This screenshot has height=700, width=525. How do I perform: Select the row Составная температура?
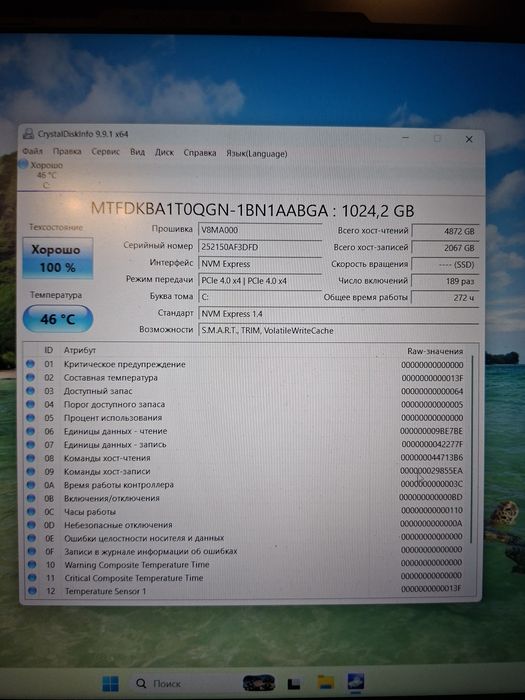click(245, 378)
